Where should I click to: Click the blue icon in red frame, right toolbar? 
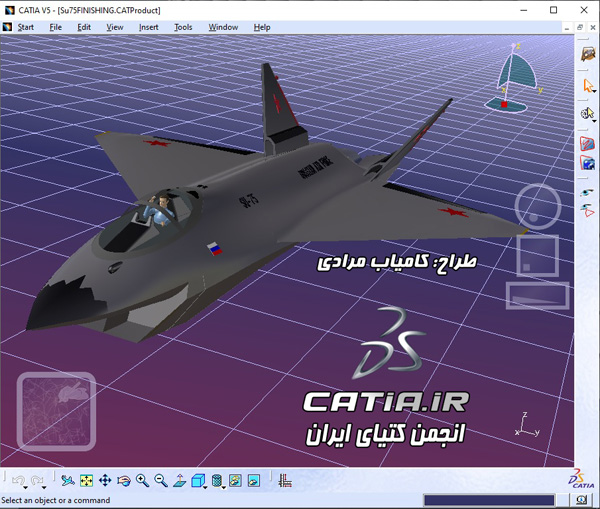click(x=587, y=163)
